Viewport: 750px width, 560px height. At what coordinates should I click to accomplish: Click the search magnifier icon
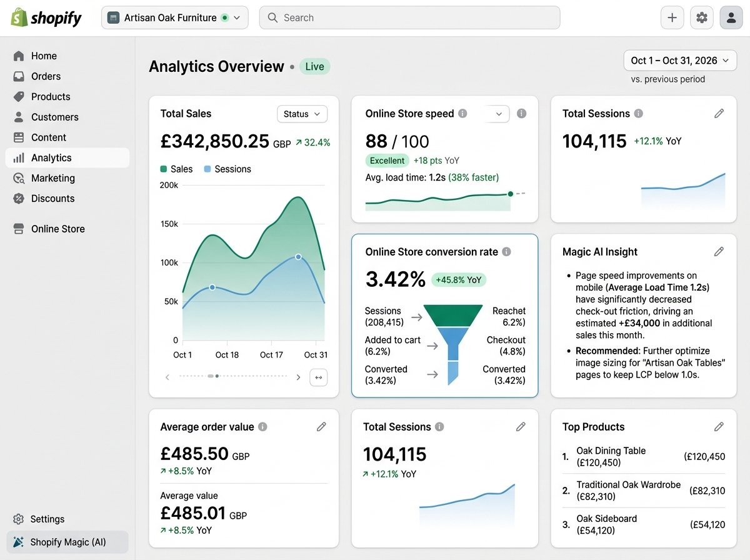click(x=272, y=17)
